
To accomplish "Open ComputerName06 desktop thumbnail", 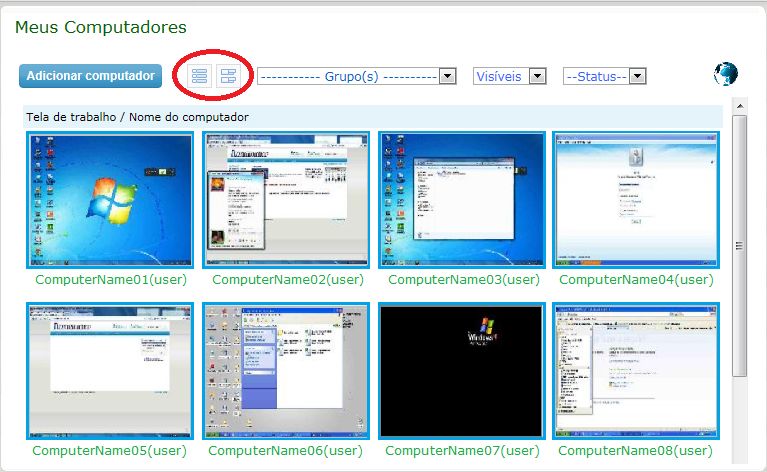I will (286, 371).
